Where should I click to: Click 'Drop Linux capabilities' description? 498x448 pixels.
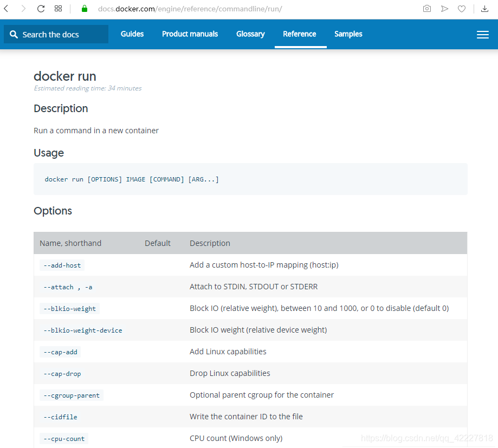tap(230, 373)
